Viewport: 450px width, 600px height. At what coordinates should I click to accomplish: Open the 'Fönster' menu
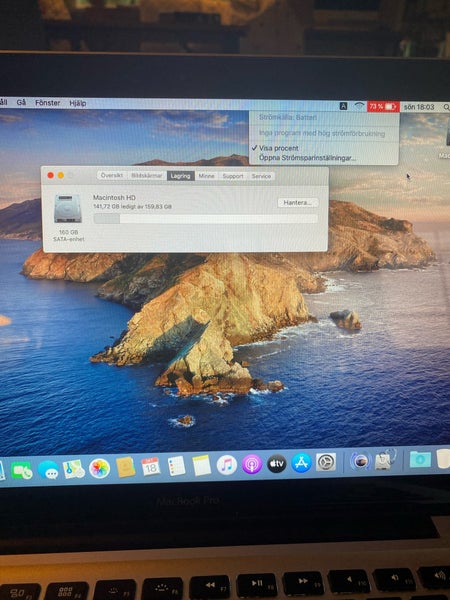click(x=47, y=103)
